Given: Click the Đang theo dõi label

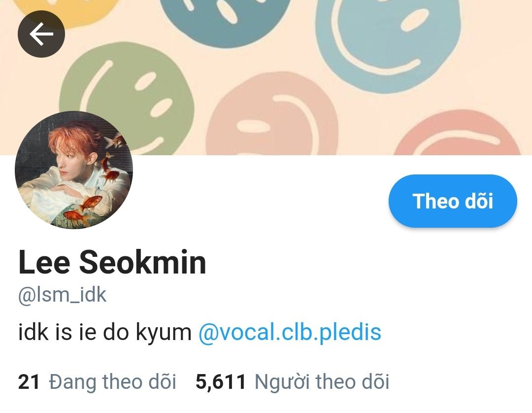Looking at the screenshot, I should click(x=113, y=381).
